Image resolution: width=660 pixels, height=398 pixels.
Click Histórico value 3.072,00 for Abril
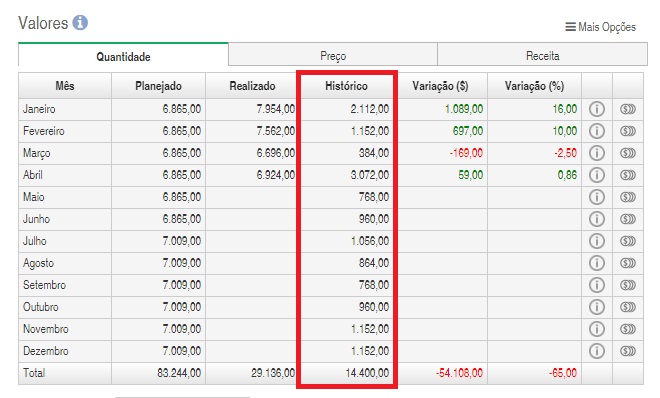[370, 175]
